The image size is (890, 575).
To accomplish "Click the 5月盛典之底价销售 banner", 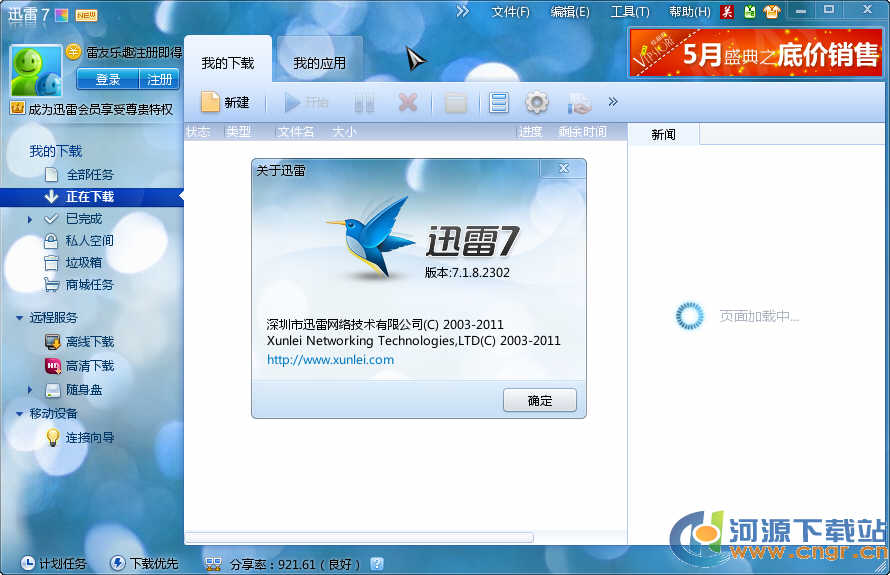I will click(756, 53).
